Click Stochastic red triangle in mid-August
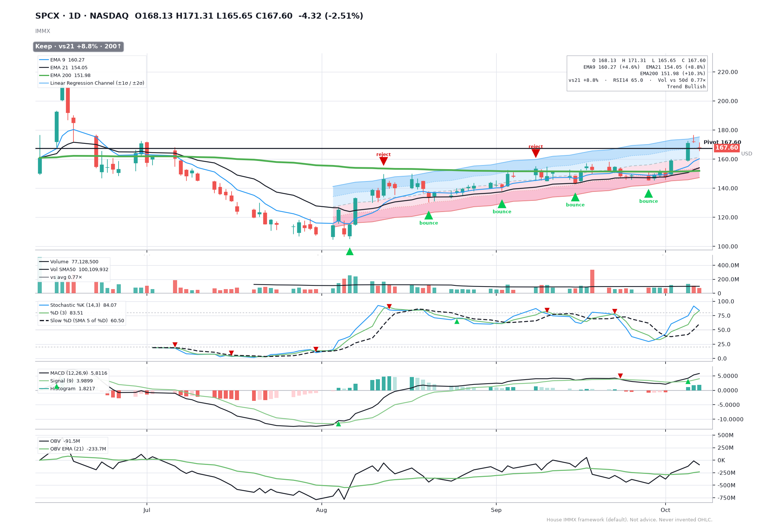This screenshot has width=783, height=532. pyautogui.click(x=389, y=306)
